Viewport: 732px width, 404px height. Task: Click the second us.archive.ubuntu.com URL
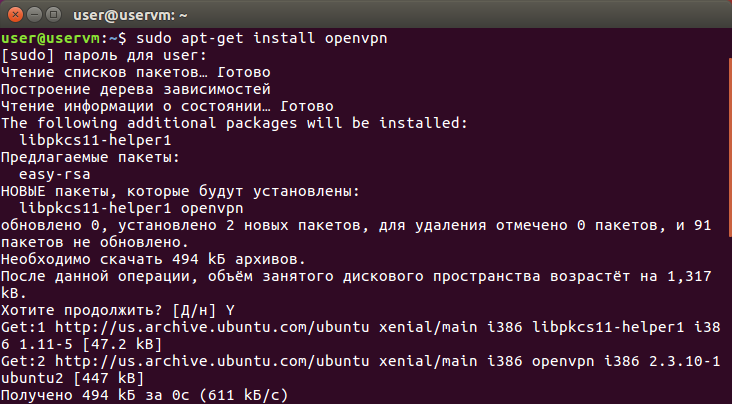click(x=212, y=361)
